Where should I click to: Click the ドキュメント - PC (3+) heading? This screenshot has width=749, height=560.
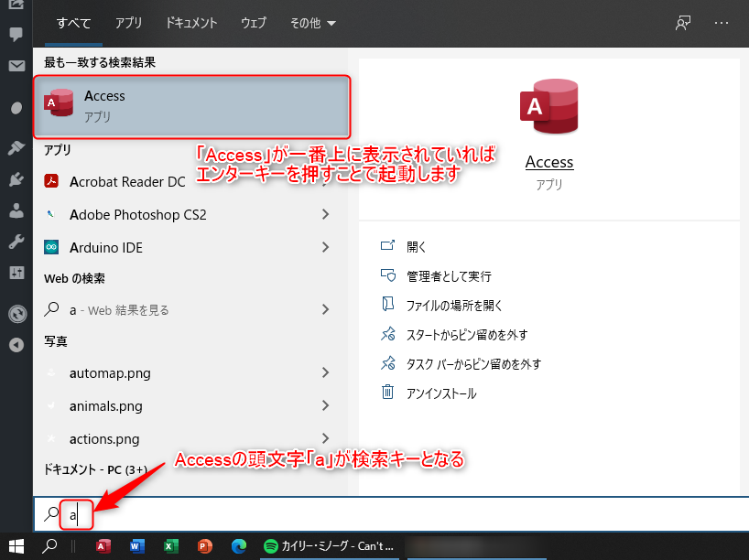point(95,469)
